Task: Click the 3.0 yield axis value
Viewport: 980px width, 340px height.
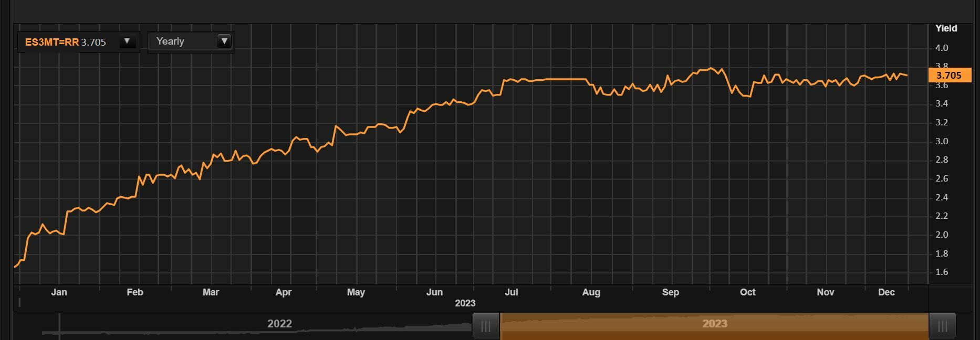Action: point(942,141)
